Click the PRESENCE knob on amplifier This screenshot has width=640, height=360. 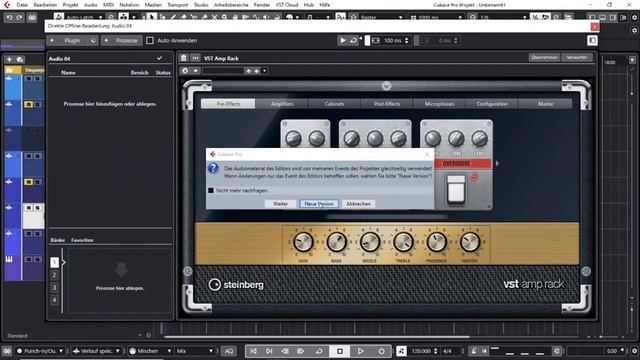tap(436, 242)
